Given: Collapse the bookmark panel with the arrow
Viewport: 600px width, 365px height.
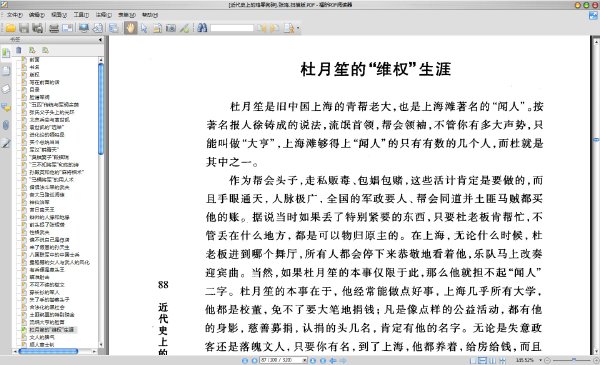Looking at the screenshot, I should pos(100,39).
